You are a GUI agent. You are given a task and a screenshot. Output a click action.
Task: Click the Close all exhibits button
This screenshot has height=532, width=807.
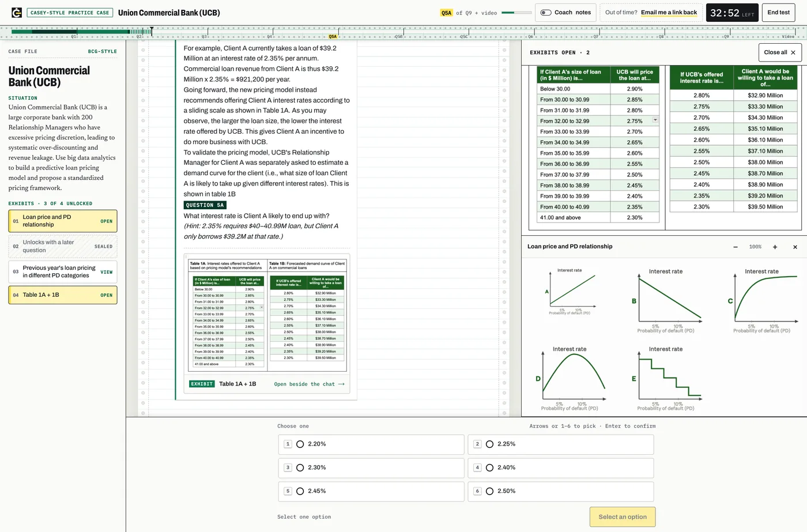(780, 52)
